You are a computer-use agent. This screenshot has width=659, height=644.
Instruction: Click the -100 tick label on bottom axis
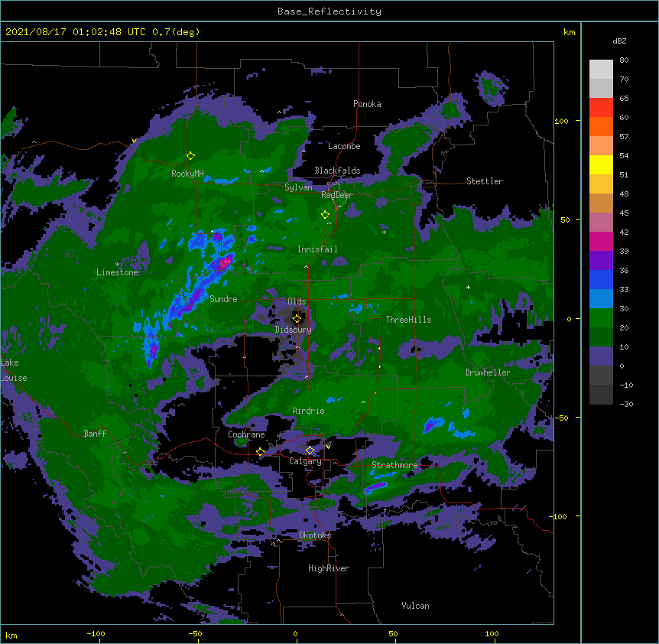tap(96, 633)
